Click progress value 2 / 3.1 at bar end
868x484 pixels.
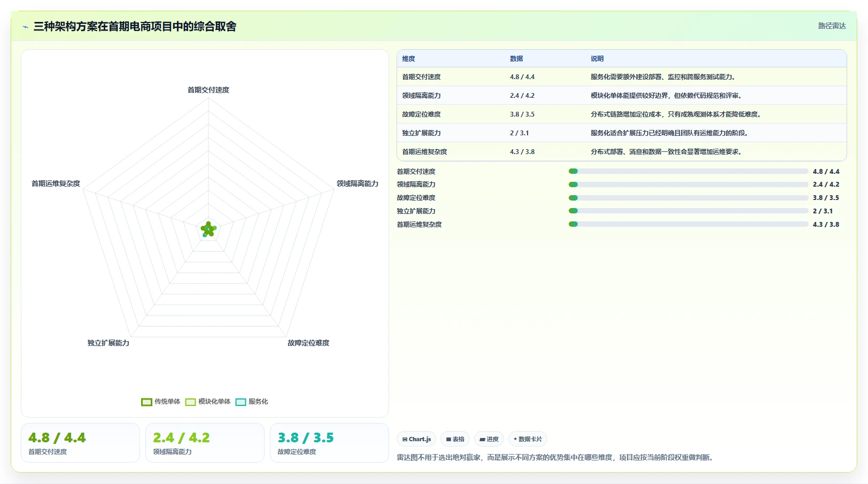pos(823,211)
